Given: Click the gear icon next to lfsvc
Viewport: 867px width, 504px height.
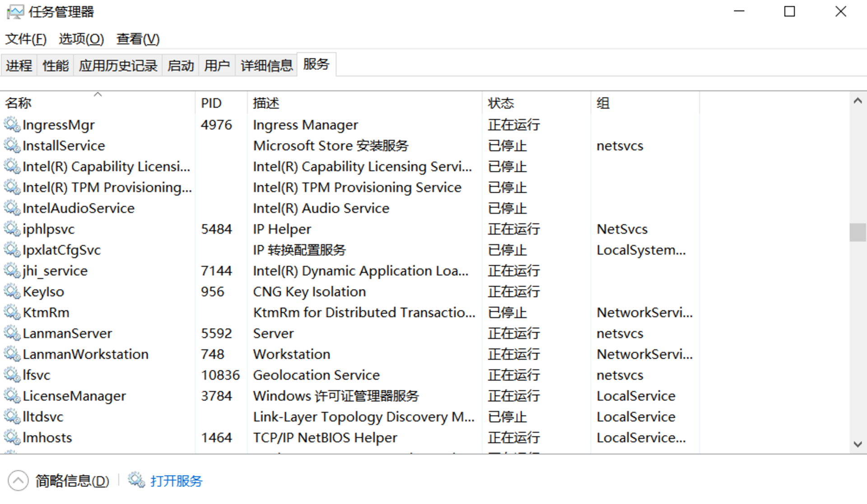Looking at the screenshot, I should coord(12,375).
